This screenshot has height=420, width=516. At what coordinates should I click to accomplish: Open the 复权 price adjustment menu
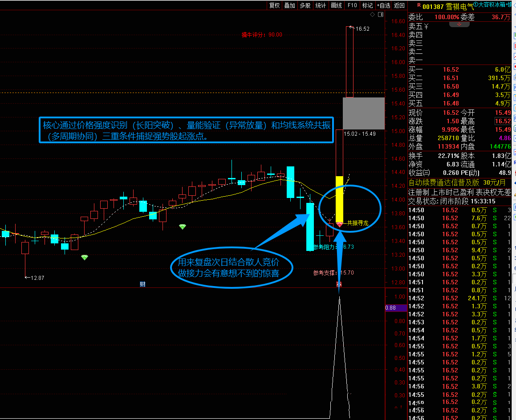tap(275, 5)
